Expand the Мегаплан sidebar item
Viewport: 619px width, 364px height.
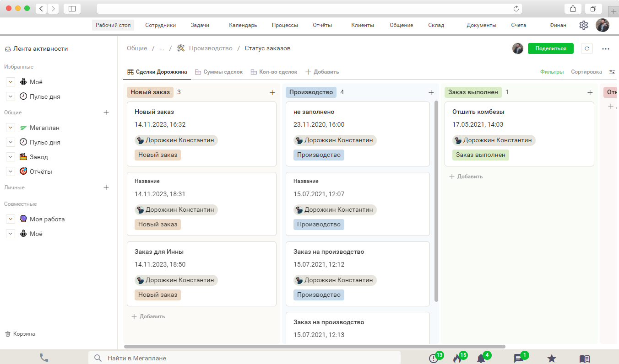(x=11, y=128)
